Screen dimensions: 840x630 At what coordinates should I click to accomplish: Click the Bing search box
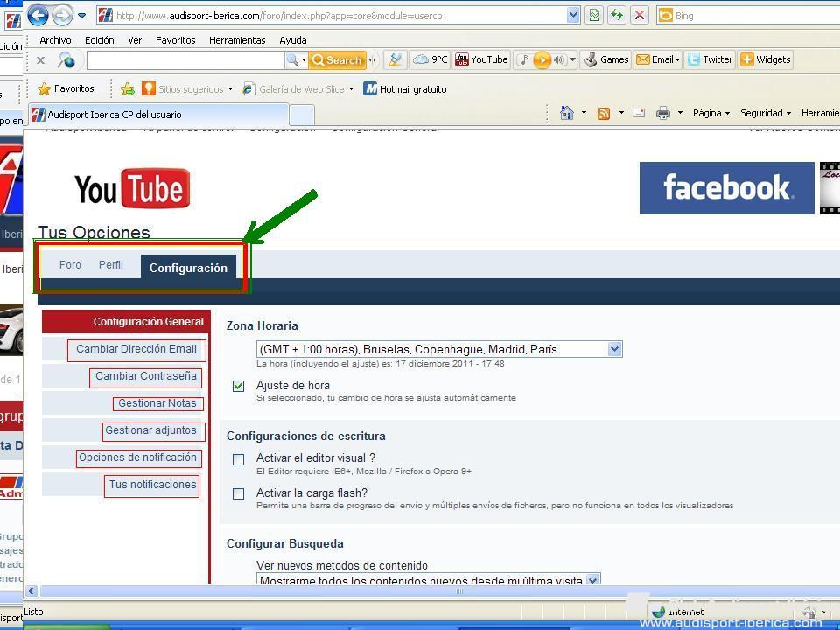748,16
